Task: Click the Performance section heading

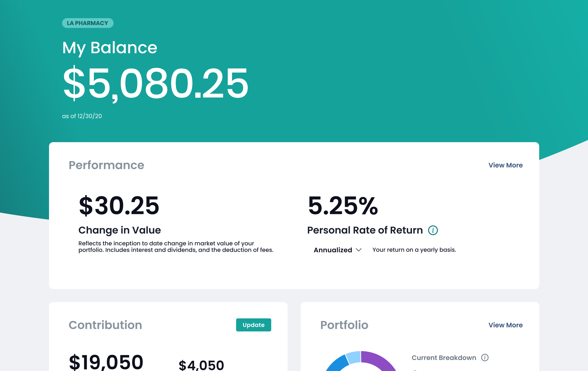Action: [x=106, y=165]
